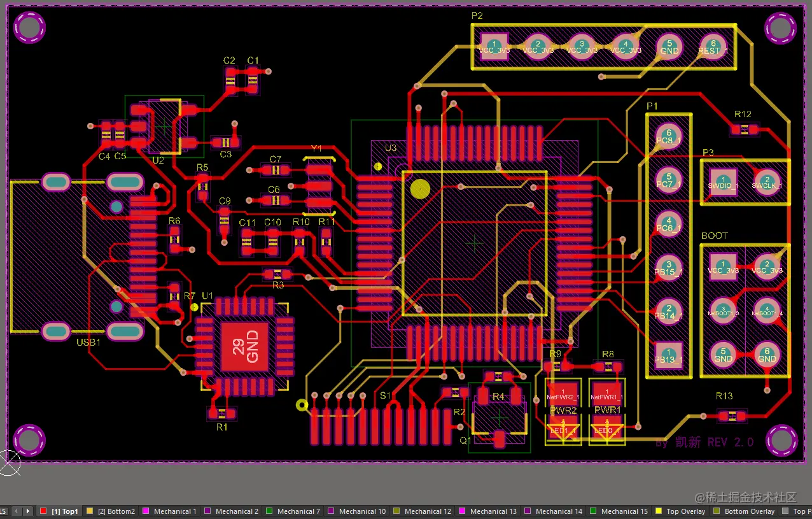Click the green Mechanical 7 color swatch

tap(269, 511)
